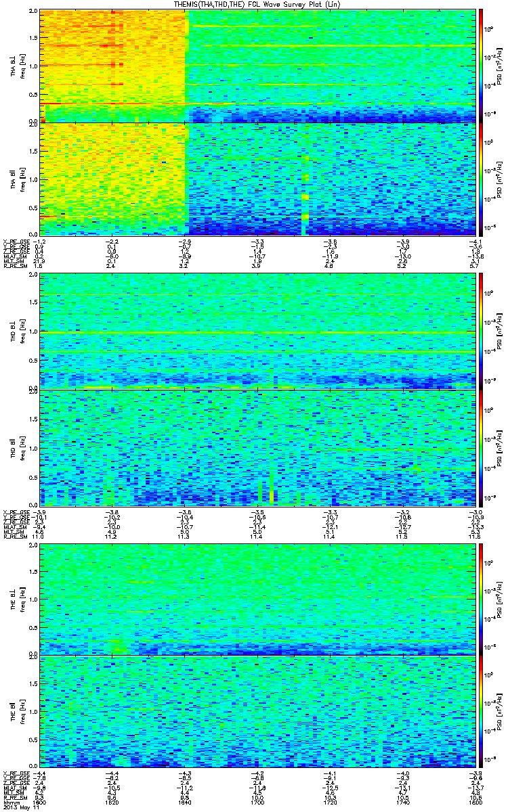
Task: Click the THD top panel freq [Hz] axis label
Action: (22, 330)
